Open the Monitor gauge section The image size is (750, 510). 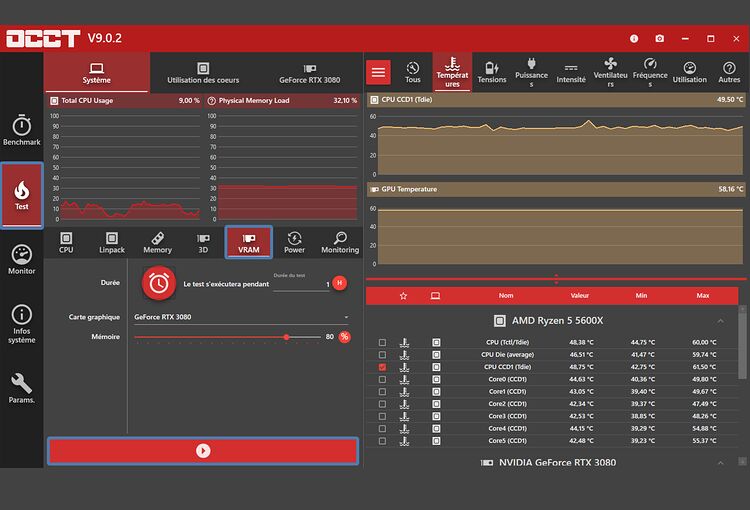pos(22,259)
